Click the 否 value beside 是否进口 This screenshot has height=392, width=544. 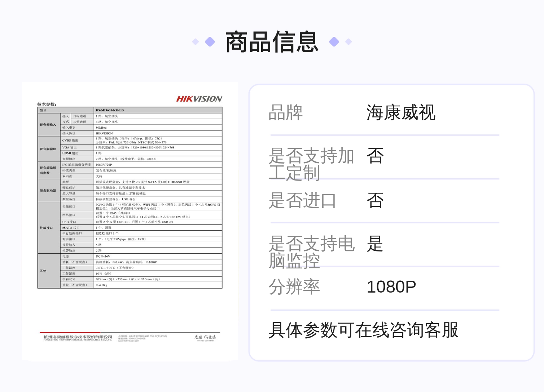tap(375, 200)
